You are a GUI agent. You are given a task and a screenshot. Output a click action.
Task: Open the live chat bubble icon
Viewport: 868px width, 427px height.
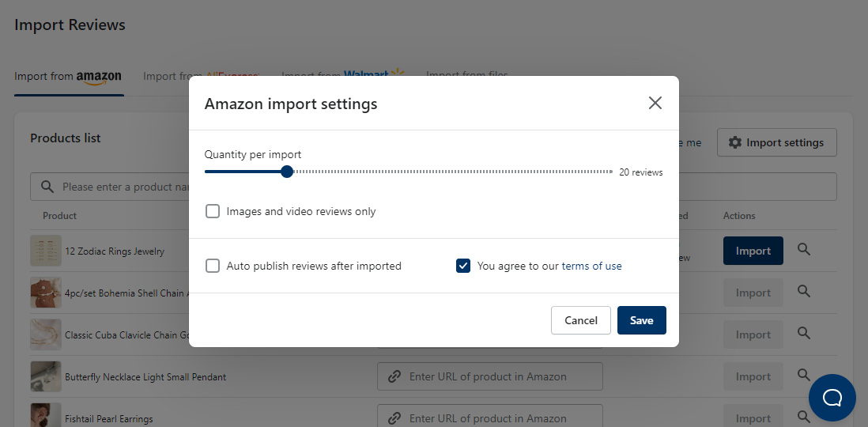[x=832, y=398]
